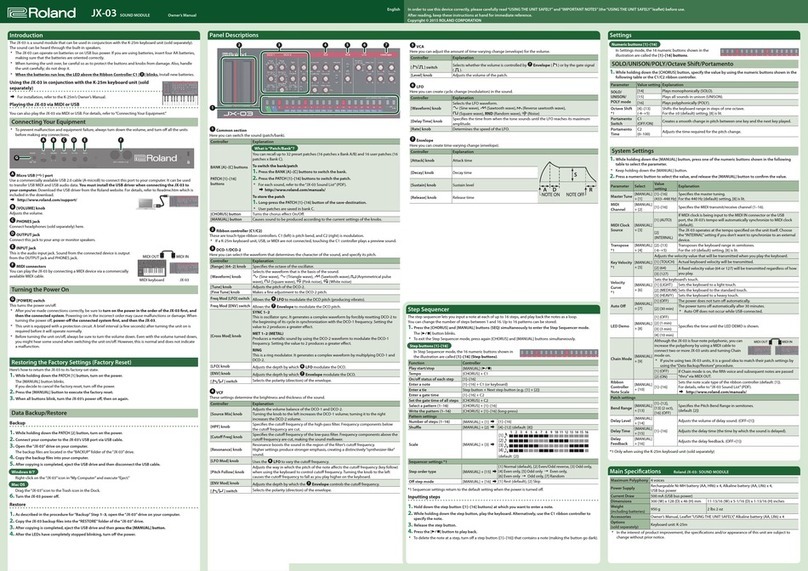808x571 pixels.
Task: Click the 'Windows 8/7' label
Action: click(x=23, y=472)
